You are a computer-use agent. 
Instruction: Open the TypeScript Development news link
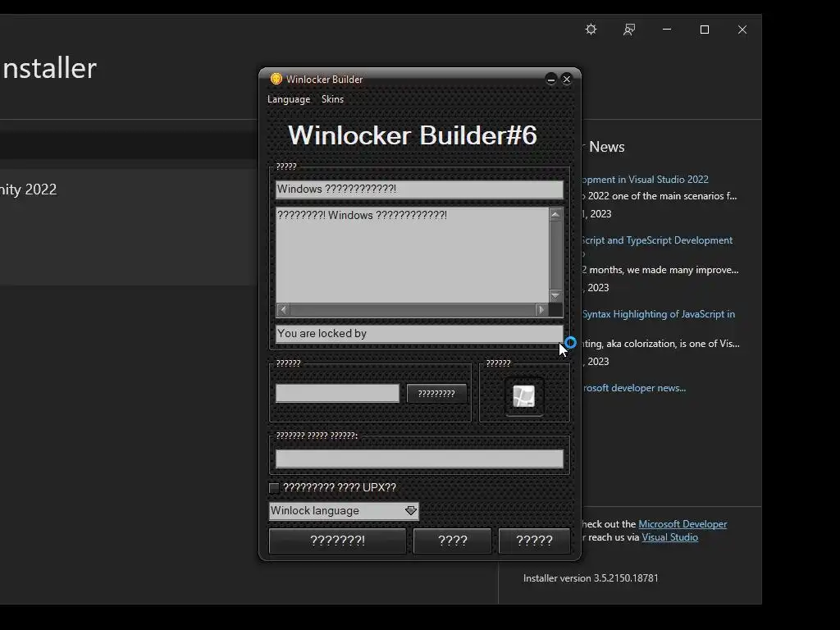coord(657,240)
